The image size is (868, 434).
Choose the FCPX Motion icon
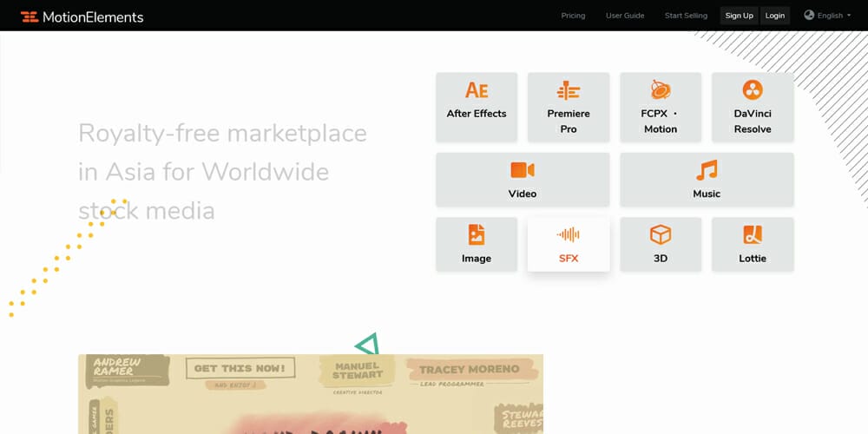(x=661, y=89)
